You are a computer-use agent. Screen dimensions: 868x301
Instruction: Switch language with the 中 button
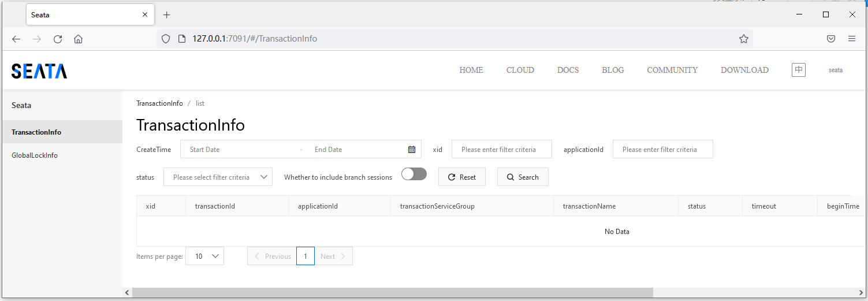(799, 70)
